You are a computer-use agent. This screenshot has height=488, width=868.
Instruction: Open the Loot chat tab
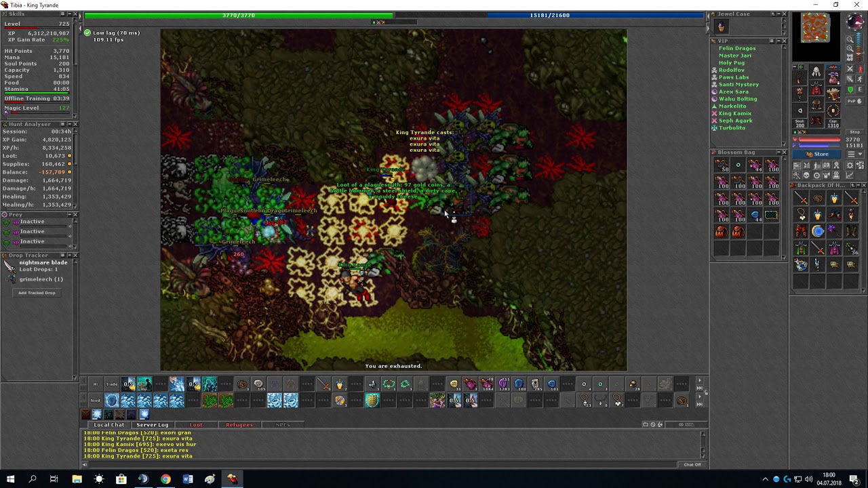(196, 425)
